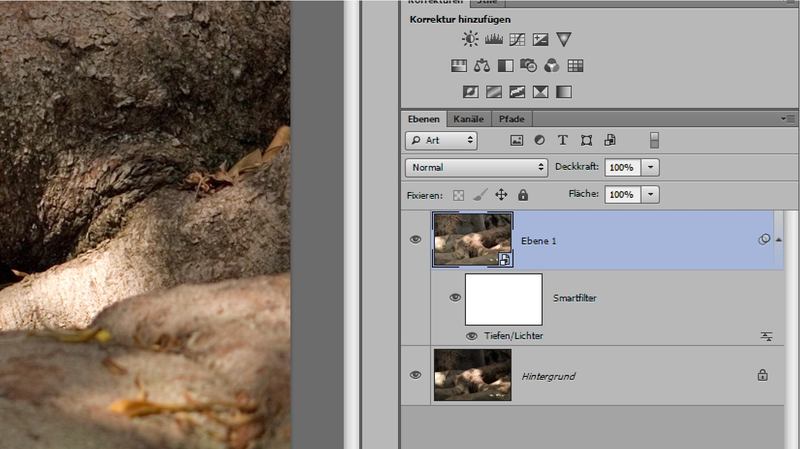
Task: Toggle visibility of the Hintergrund layer
Action: click(417, 375)
